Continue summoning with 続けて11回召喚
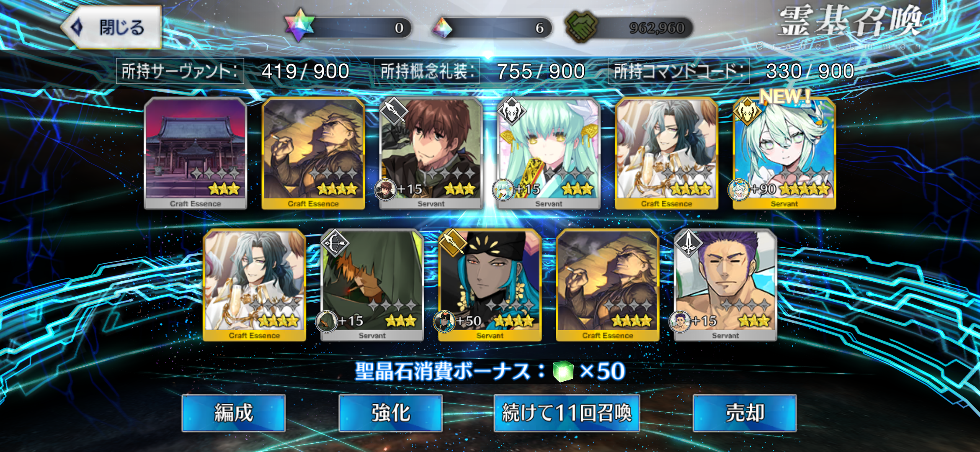The image size is (980, 452). (x=567, y=413)
